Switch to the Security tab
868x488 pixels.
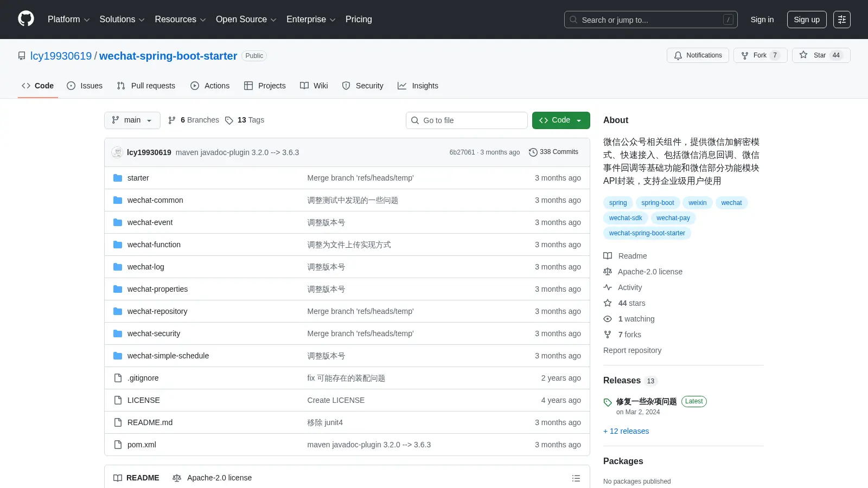click(362, 86)
